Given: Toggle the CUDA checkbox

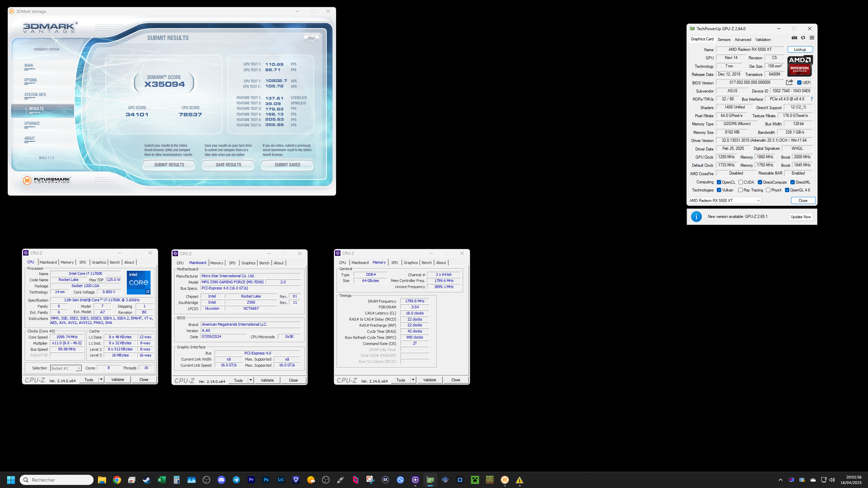Looking at the screenshot, I should point(741,182).
